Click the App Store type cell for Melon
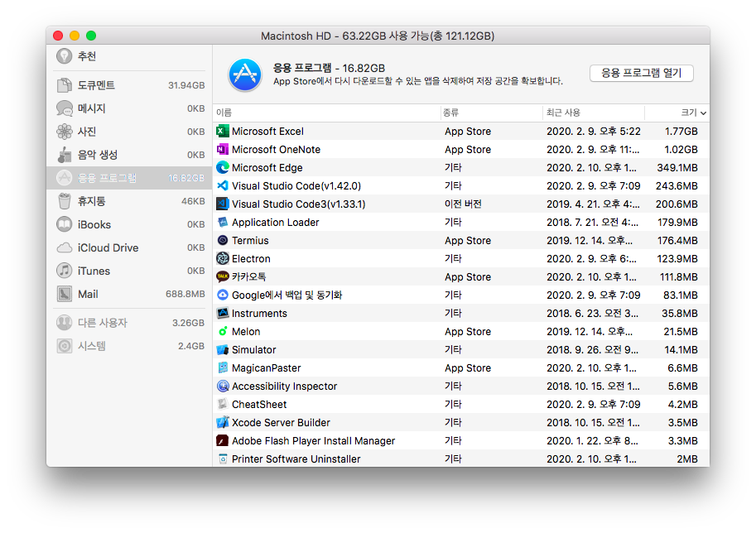The width and height of the screenshot is (756, 533). 468,332
